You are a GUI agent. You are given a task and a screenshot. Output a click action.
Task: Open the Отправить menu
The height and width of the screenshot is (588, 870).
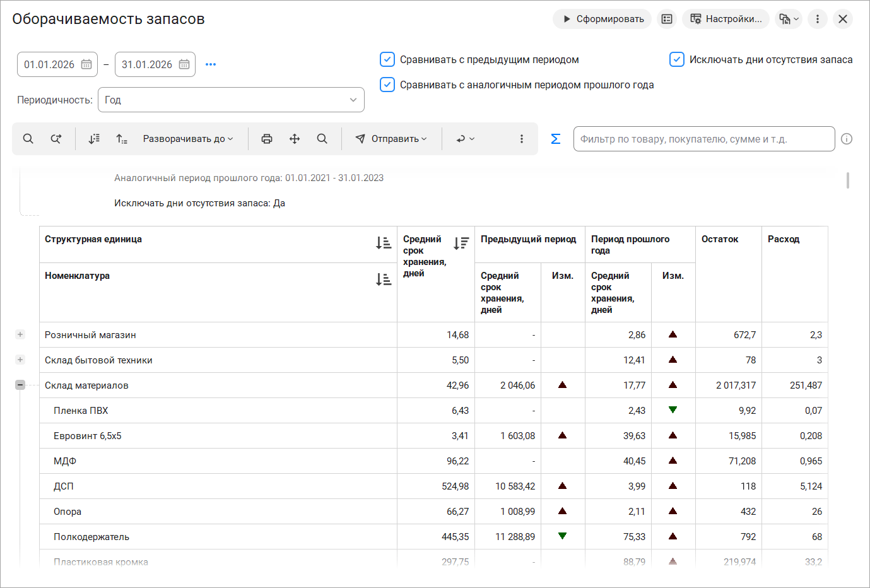click(x=391, y=139)
